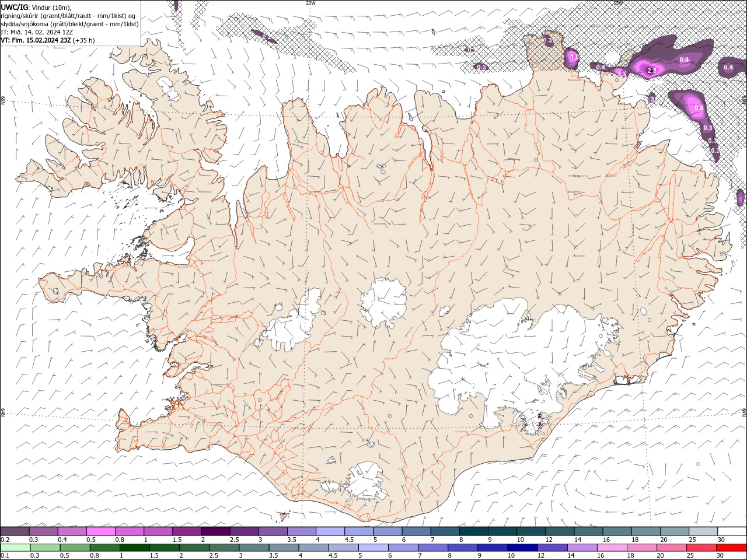The image size is (747, 560).
Task: Pick the violet swatch labeled 14 in lower legend
Action: pos(581,548)
